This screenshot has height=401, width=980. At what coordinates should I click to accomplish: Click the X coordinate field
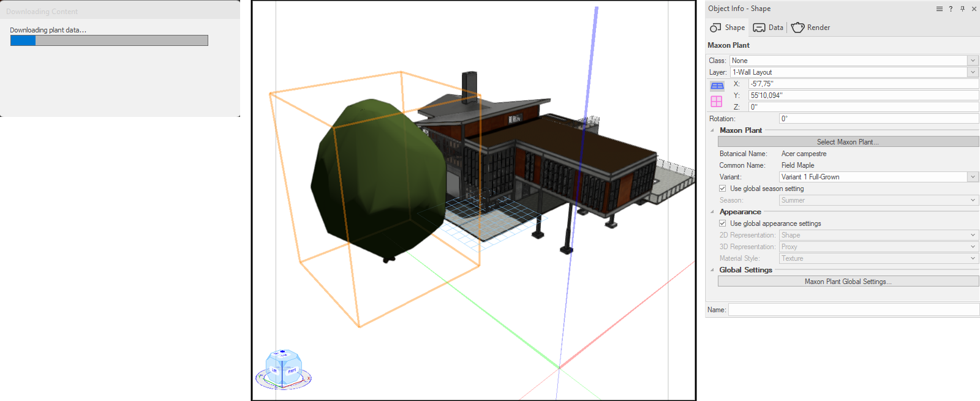864,84
